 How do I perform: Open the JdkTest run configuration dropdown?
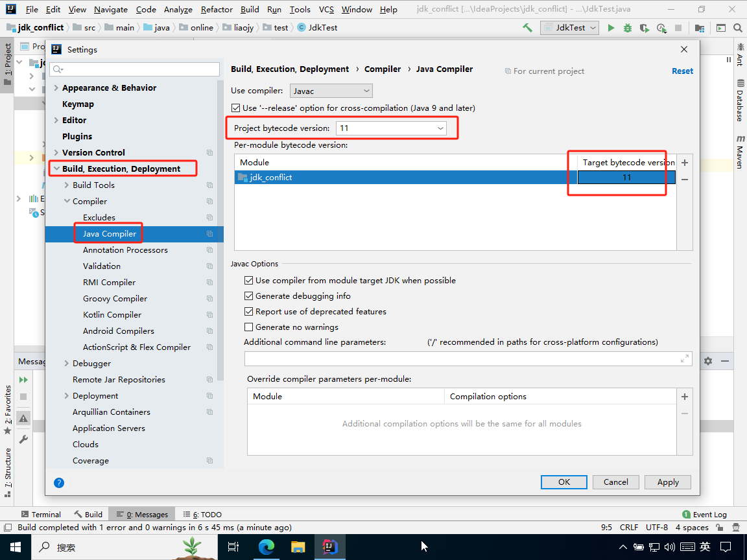coord(570,28)
